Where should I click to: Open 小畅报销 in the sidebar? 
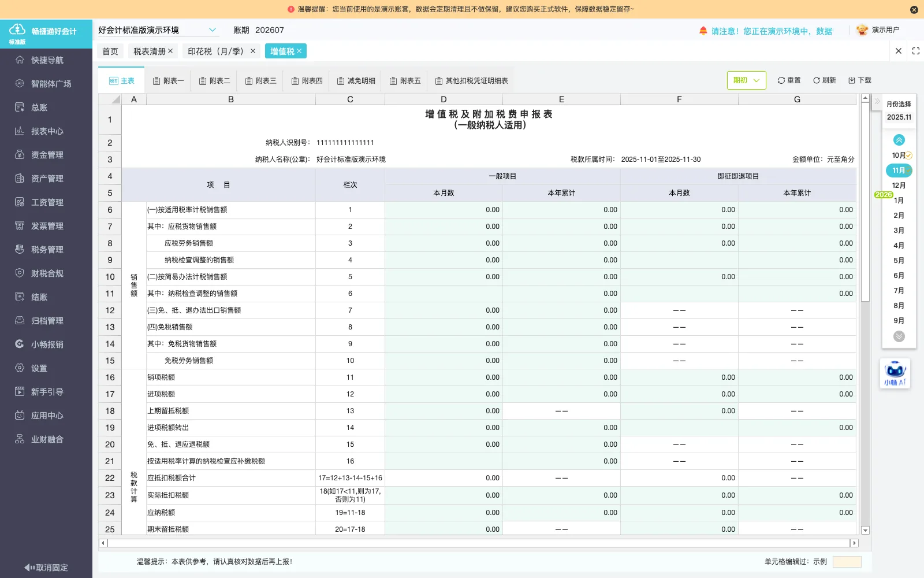[46, 344]
